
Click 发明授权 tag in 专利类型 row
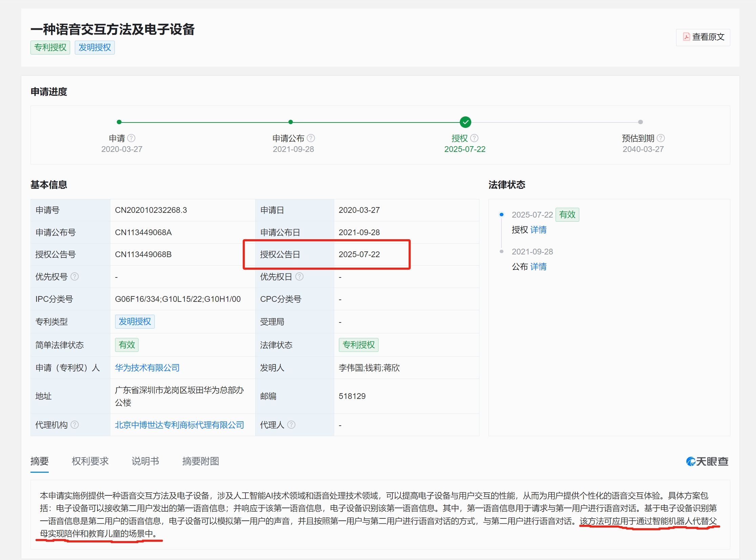(x=135, y=322)
